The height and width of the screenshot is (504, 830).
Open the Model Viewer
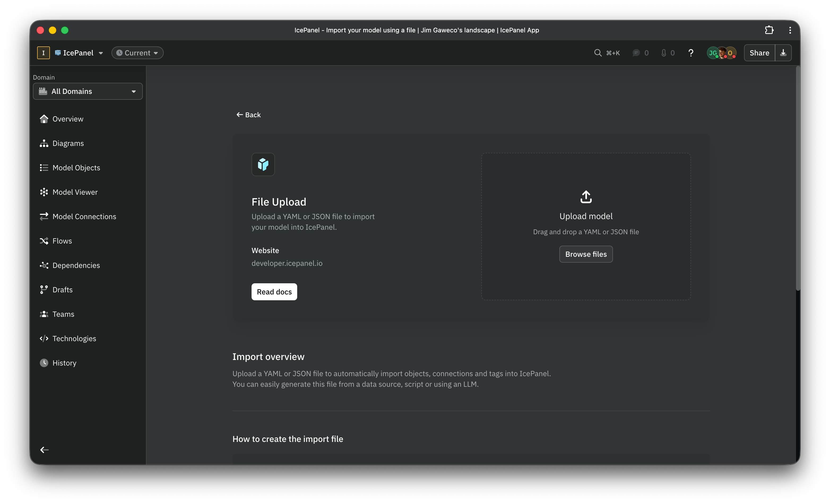[75, 192]
